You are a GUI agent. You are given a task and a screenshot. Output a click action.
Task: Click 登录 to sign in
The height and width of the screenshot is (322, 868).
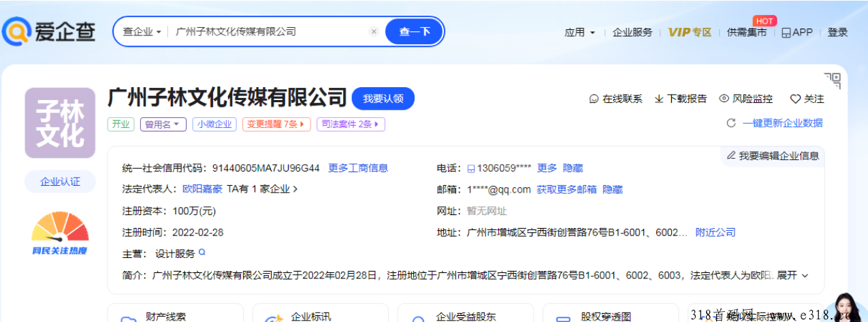coord(838,32)
